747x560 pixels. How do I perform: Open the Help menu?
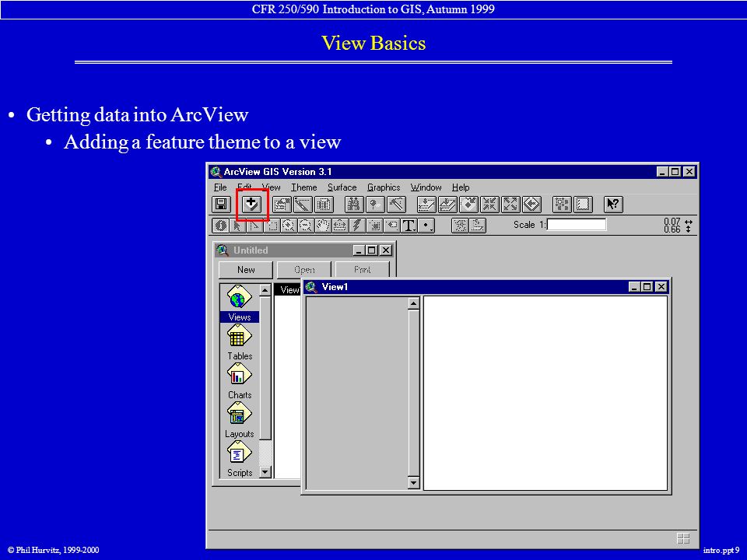461,187
